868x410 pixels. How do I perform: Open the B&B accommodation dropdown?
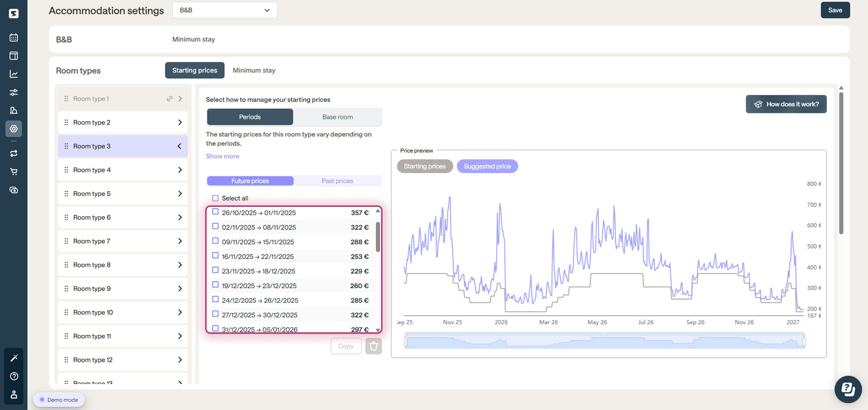225,10
